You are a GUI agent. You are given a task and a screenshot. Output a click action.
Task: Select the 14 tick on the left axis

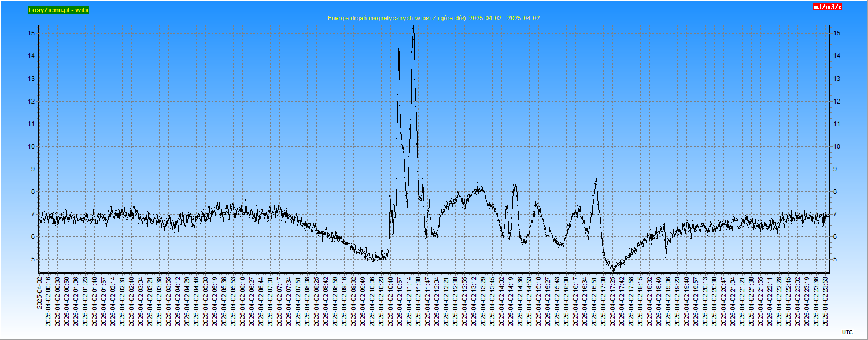click(x=32, y=56)
